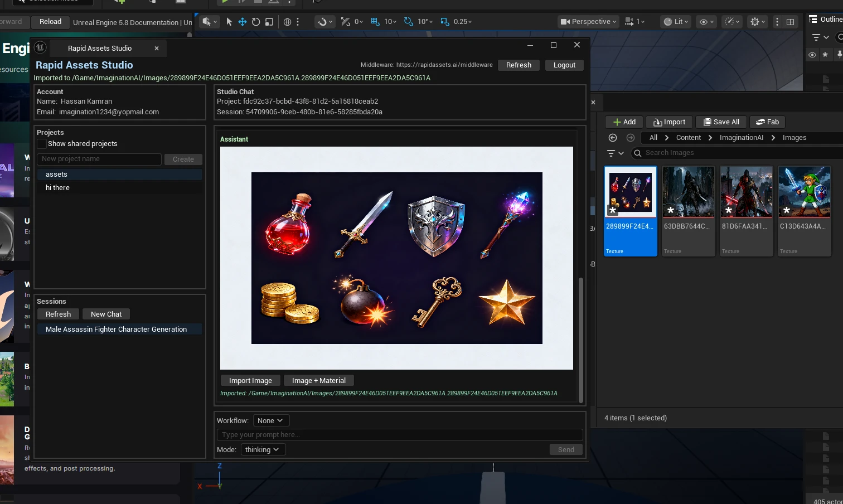The image size is (843, 504).
Task: Toggle grid location snapping icon
Action: (x=375, y=22)
